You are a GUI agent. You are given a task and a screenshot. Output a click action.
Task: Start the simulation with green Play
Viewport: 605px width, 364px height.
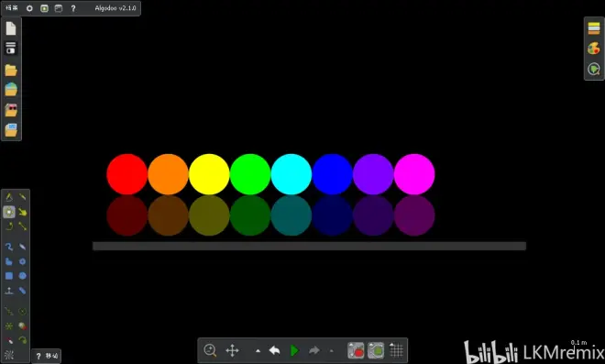tap(294, 350)
